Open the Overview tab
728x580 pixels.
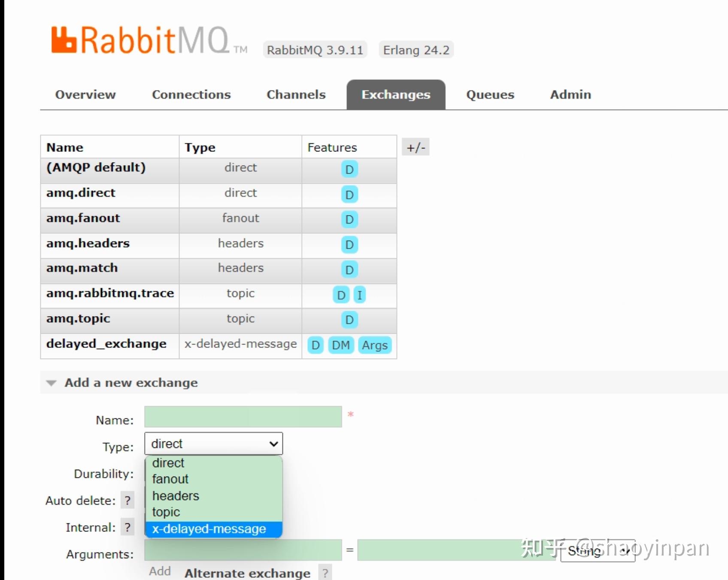coord(85,94)
